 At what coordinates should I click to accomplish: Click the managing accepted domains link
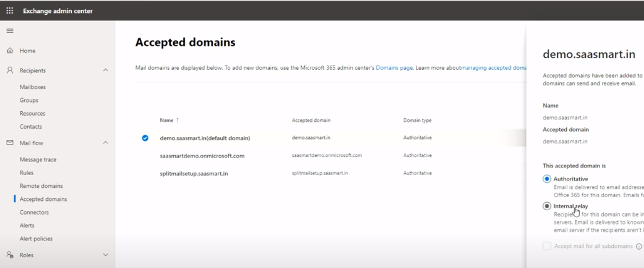tap(494, 68)
